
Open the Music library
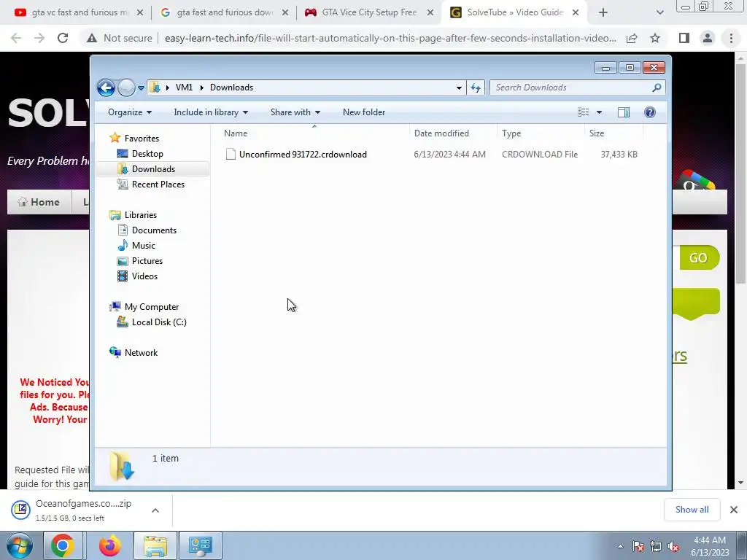click(x=144, y=246)
